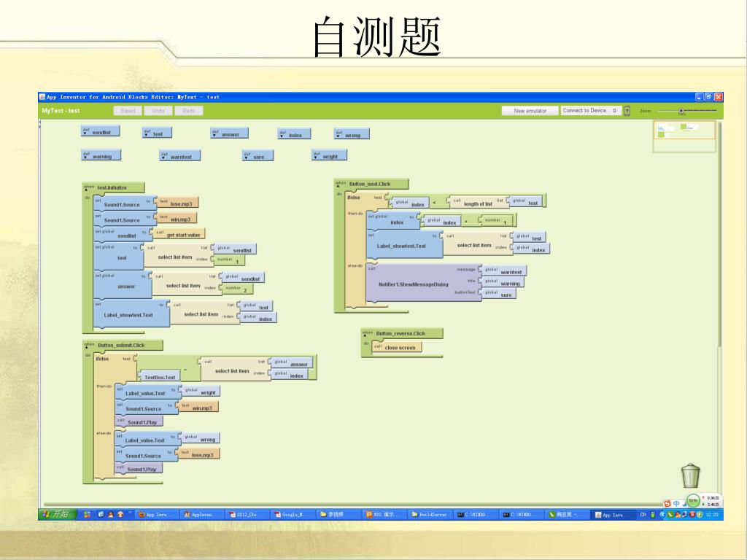This screenshot has height=560, width=747.
Task: Click the Saved button
Action: (x=128, y=111)
